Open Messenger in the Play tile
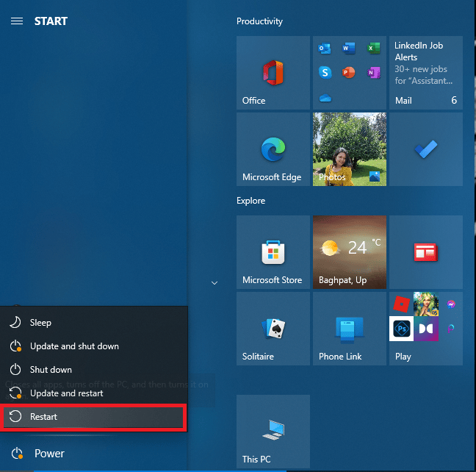The height and width of the screenshot is (472, 476). (451, 304)
